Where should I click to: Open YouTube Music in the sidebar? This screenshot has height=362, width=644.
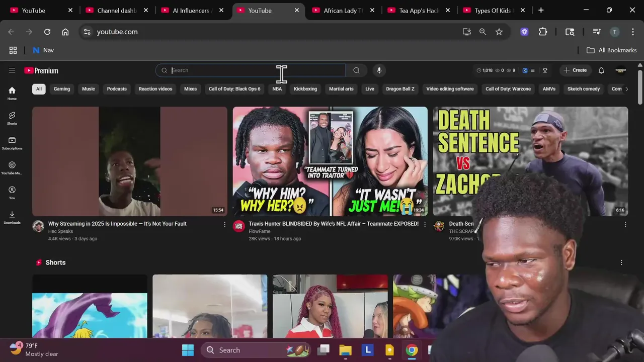(12, 168)
